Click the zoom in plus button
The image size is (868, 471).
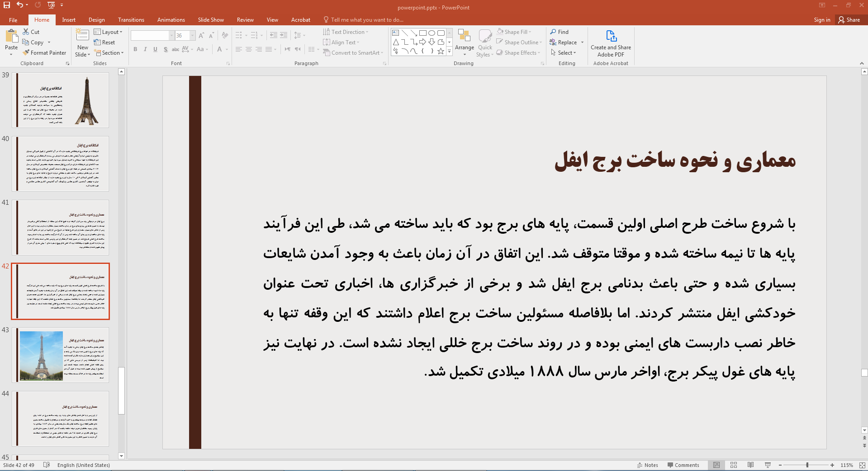tap(832, 465)
